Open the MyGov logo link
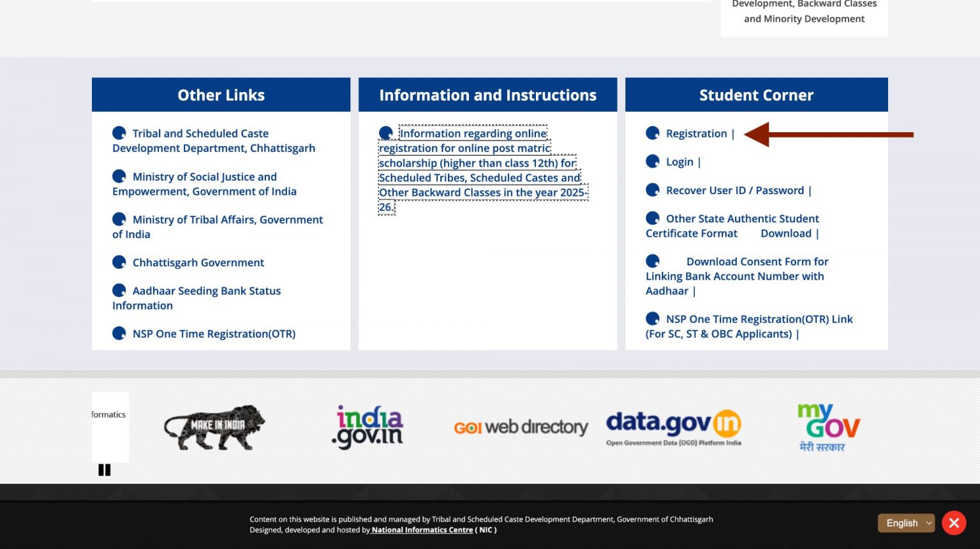This screenshot has width=980, height=549. [x=828, y=427]
